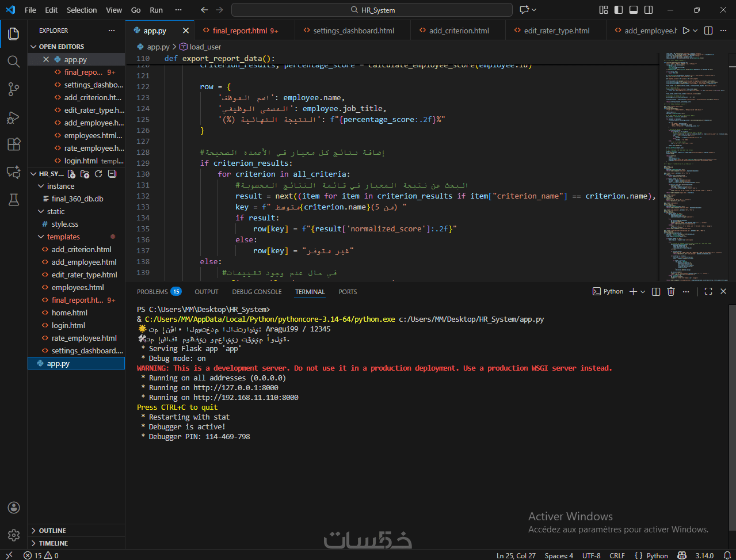Open the Edit menu
Viewport: 736px width, 560px height.
coord(51,10)
